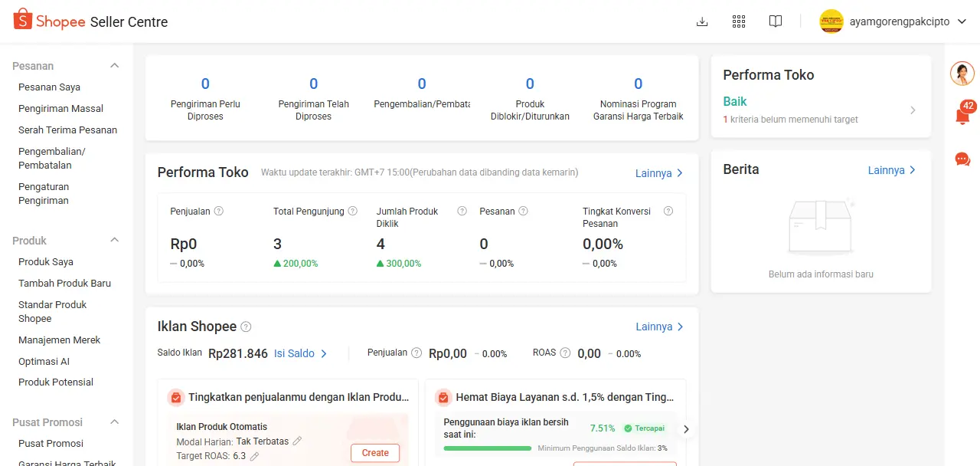Open the download icon in header
980x466 pixels.
[x=702, y=21]
